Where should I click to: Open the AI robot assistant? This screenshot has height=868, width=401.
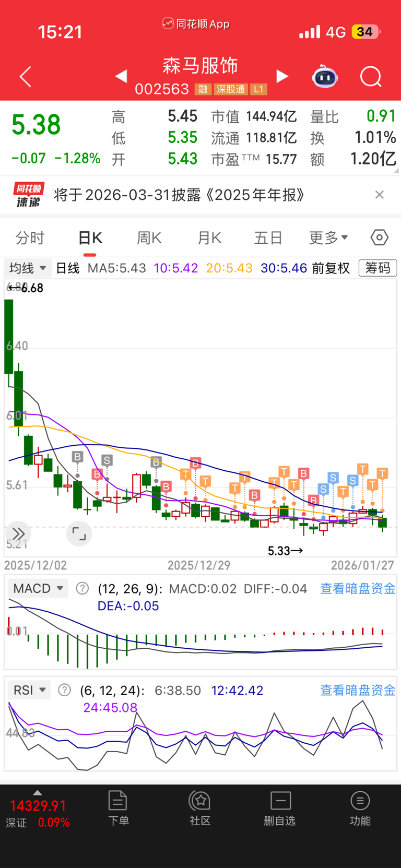pos(325,77)
